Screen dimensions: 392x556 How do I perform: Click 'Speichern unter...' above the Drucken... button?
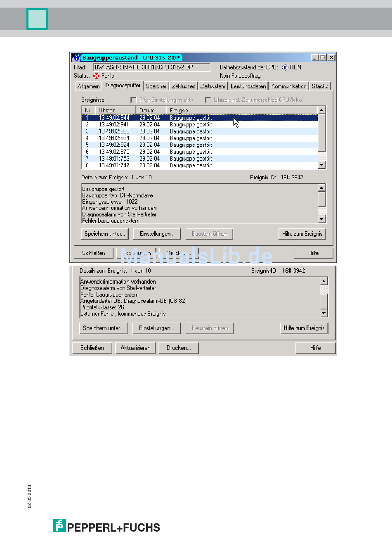103,328
